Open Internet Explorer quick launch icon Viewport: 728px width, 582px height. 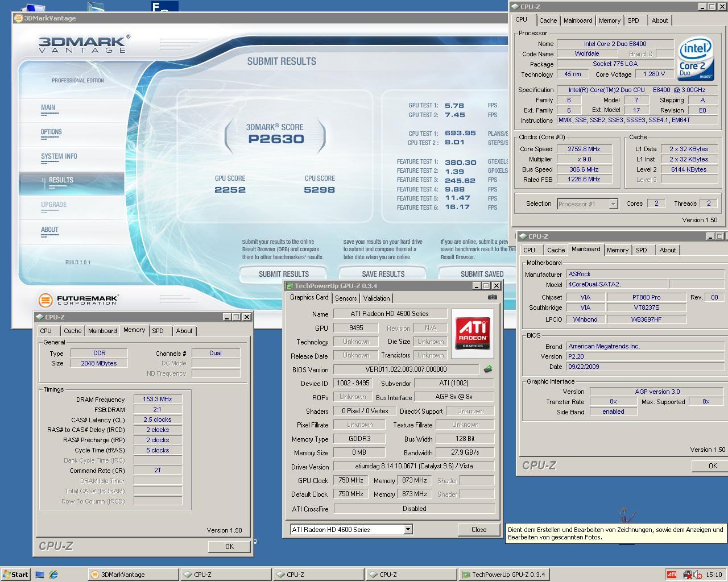pyautogui.click(x=53, y=575)
